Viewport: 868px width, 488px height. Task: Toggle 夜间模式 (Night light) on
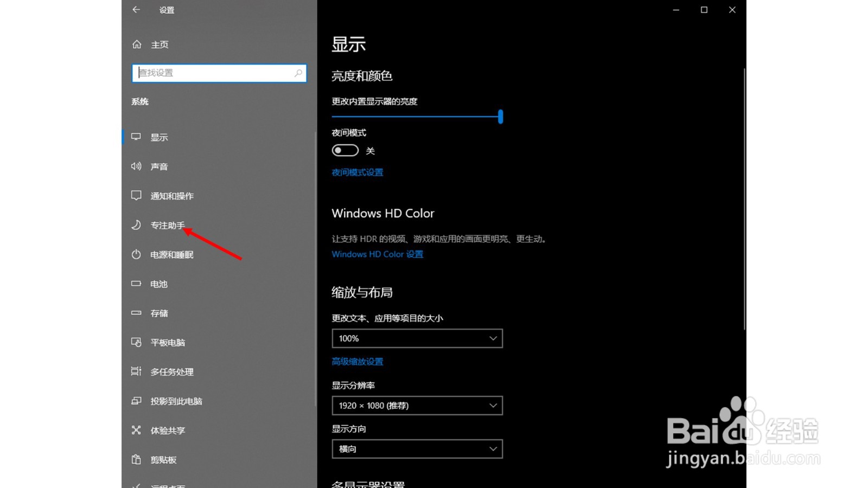[345, 150]
